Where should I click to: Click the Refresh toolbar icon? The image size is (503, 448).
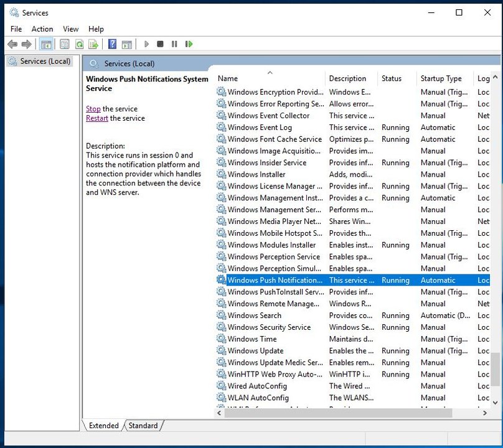(x=79, y=44)
